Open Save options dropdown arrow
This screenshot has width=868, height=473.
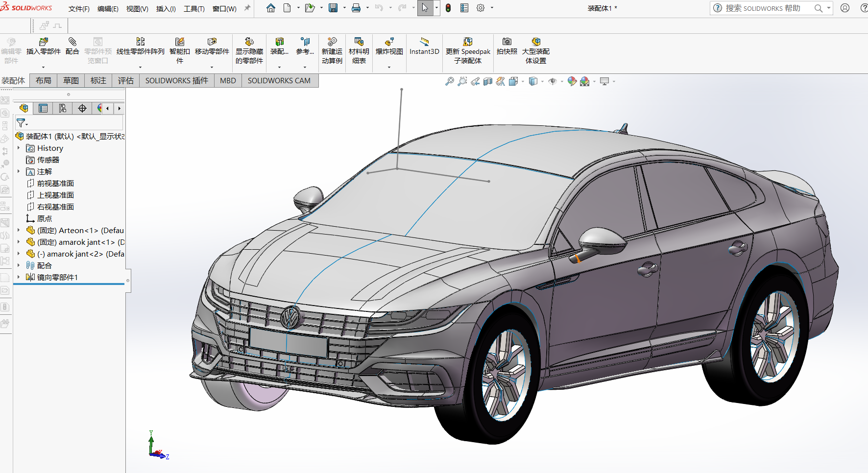[344, 8]
